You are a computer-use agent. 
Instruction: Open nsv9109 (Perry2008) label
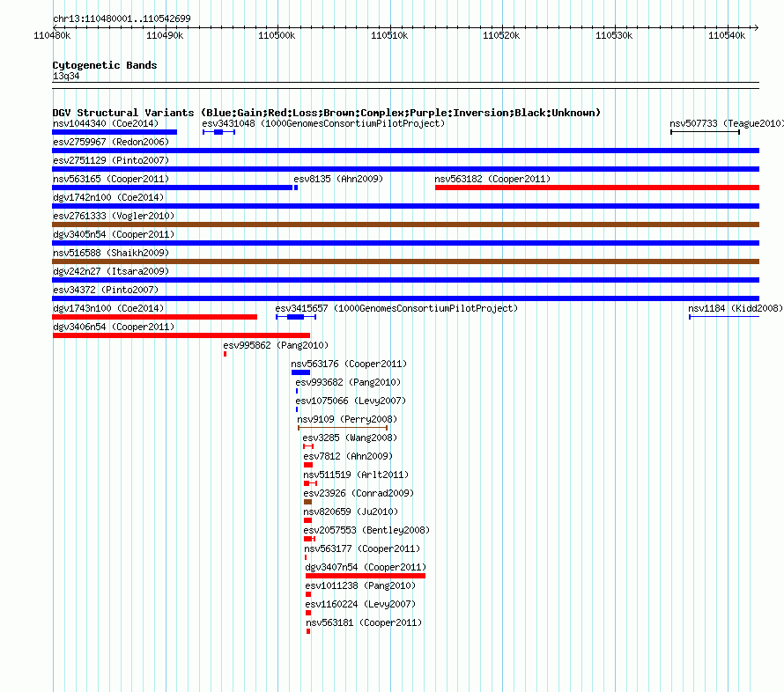coord(347,420)
